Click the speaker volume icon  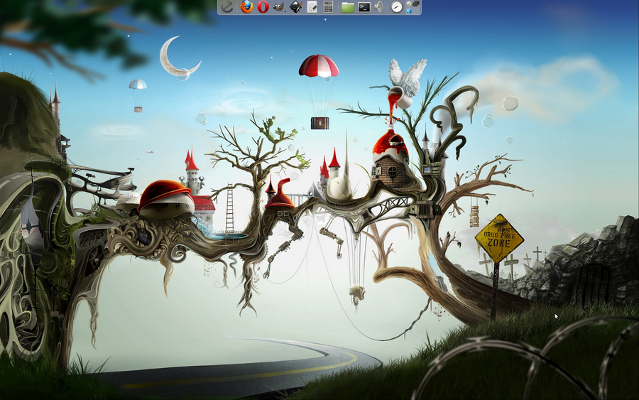[379, 7]
